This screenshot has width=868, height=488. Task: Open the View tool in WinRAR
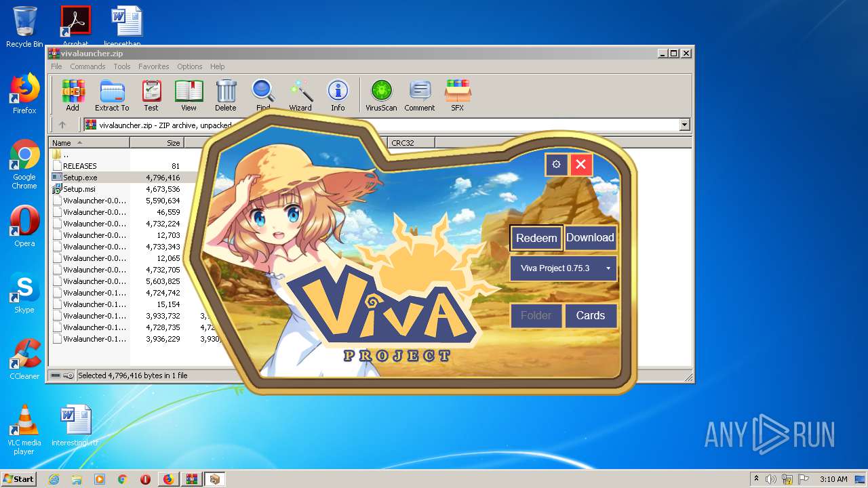tap(189, 96)
